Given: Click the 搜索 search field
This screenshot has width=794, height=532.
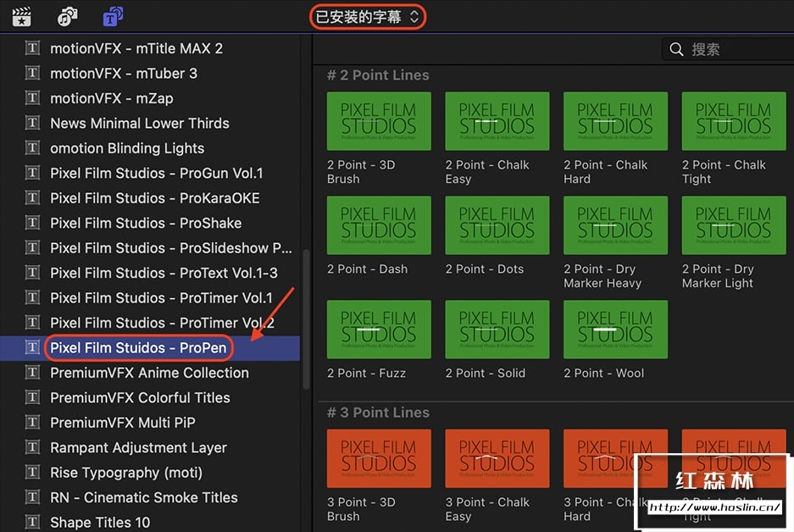Looking at the screenshot, I should pos(728,49).
